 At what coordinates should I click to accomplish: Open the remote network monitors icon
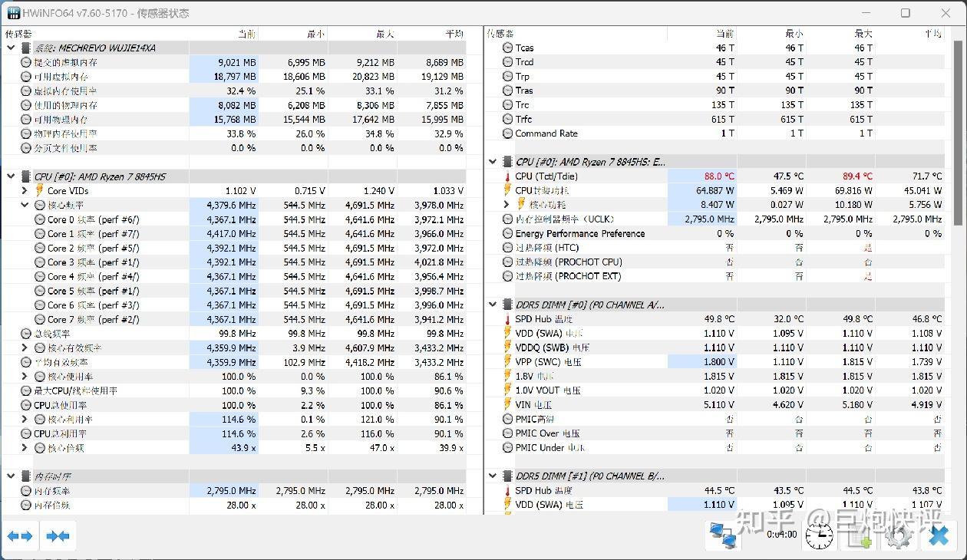[724, 535]
